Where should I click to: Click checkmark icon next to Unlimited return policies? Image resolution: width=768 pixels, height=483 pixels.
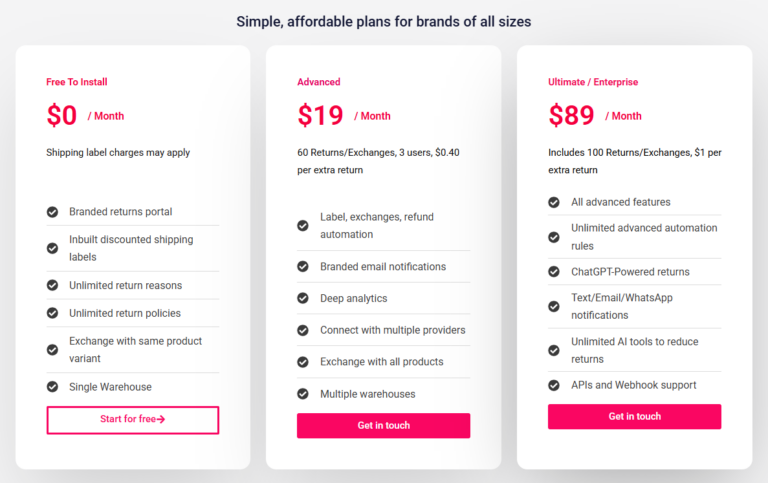[52, 314]
